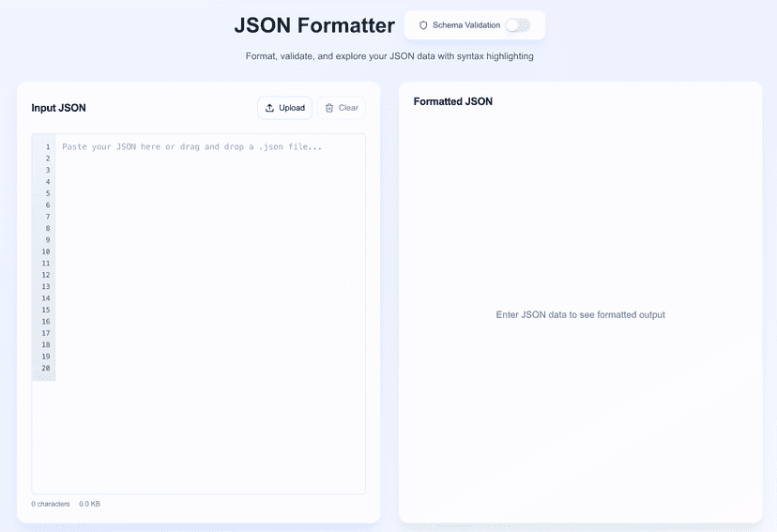Click the subtitle about syntax highlighting
Screen dimensions: 777x532
[x=389, y=56]
